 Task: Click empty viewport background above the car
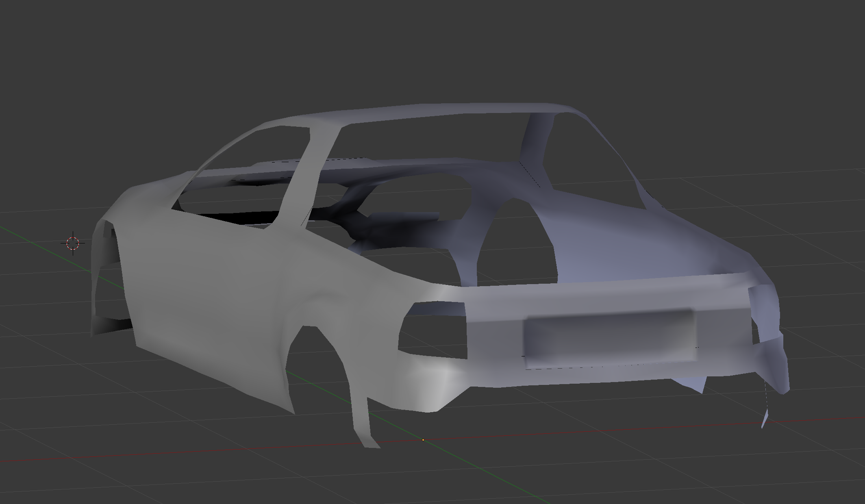point(406,49)
